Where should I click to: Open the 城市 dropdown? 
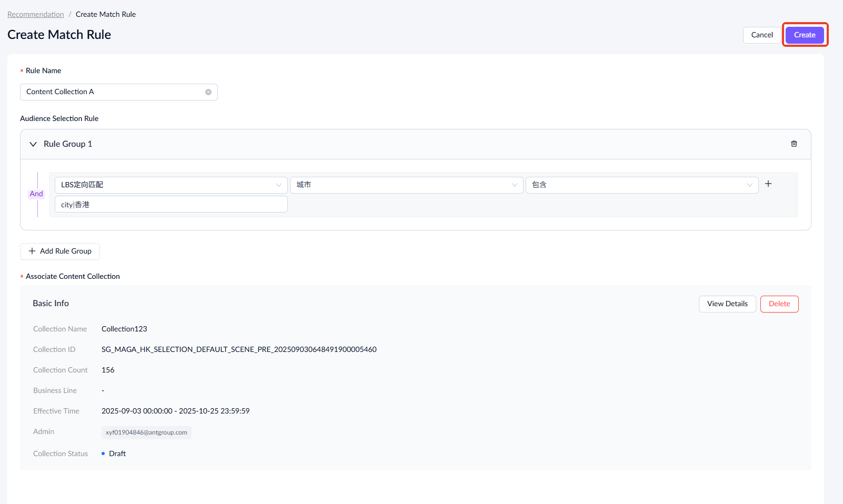[x=406, y=185]
